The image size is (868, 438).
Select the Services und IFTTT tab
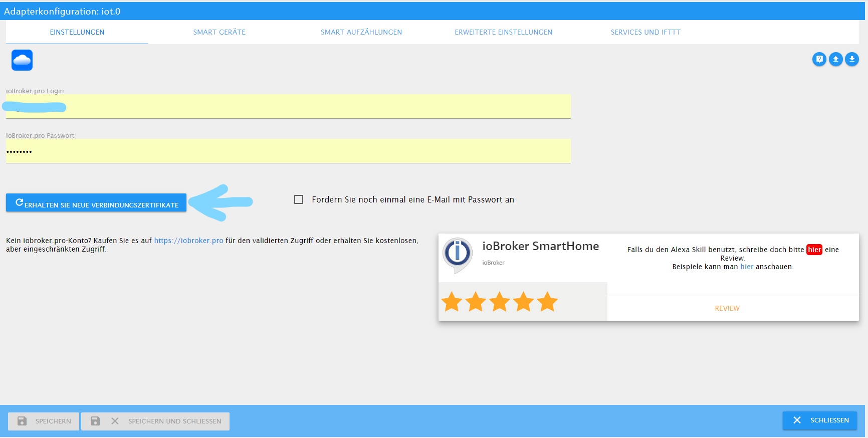coord(645,32)
